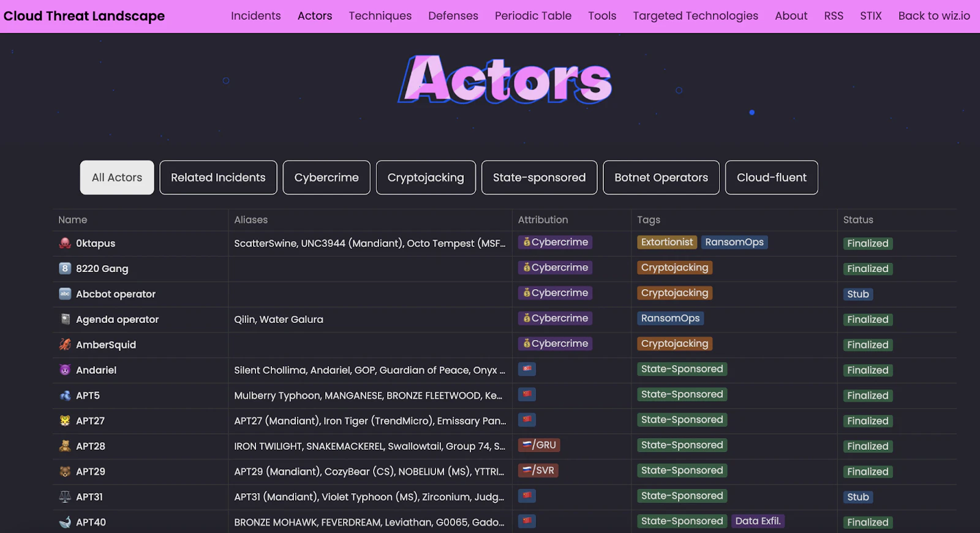Click the APT5 icon

[65, 396]
